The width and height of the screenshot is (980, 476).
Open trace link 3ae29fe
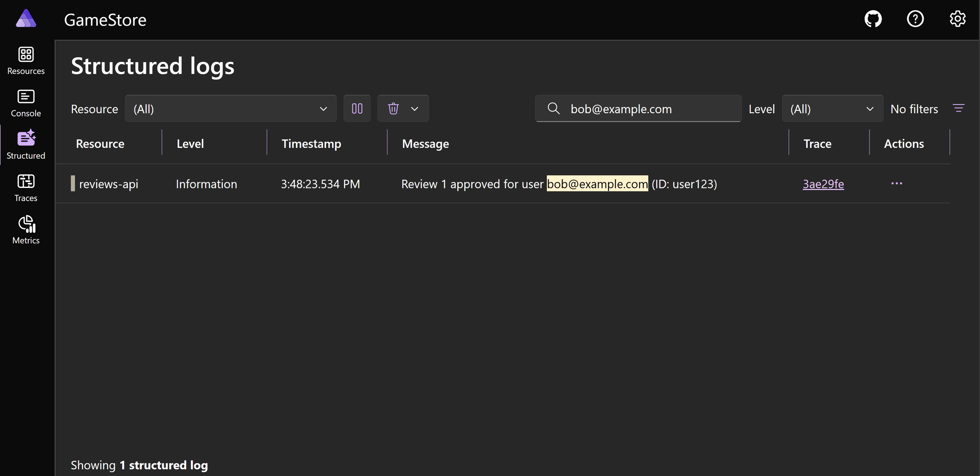pos(823,184)
